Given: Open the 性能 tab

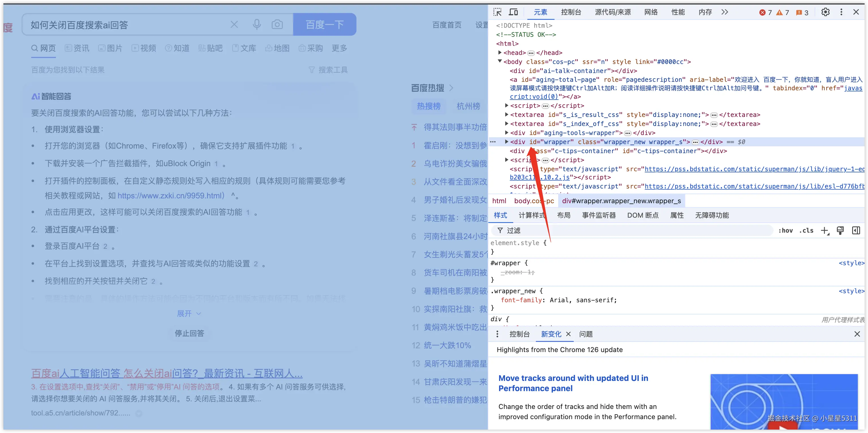Looking at the screenshot, I should click(678, 12).
